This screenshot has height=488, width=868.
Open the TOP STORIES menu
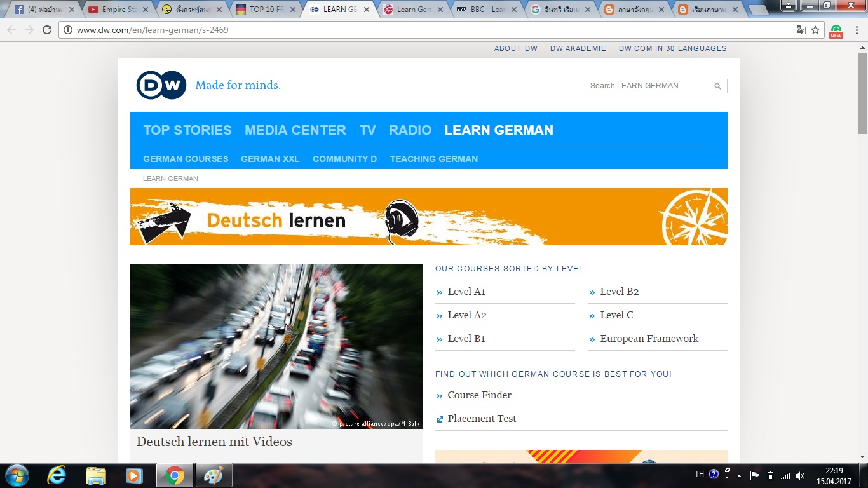click(x=187, y=130)
